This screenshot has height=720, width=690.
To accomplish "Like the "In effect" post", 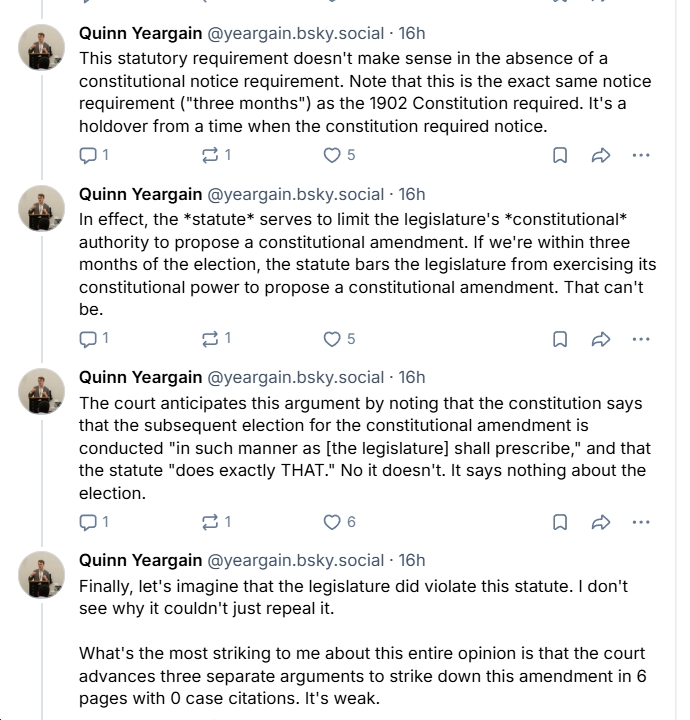I will tap(332, 339).
